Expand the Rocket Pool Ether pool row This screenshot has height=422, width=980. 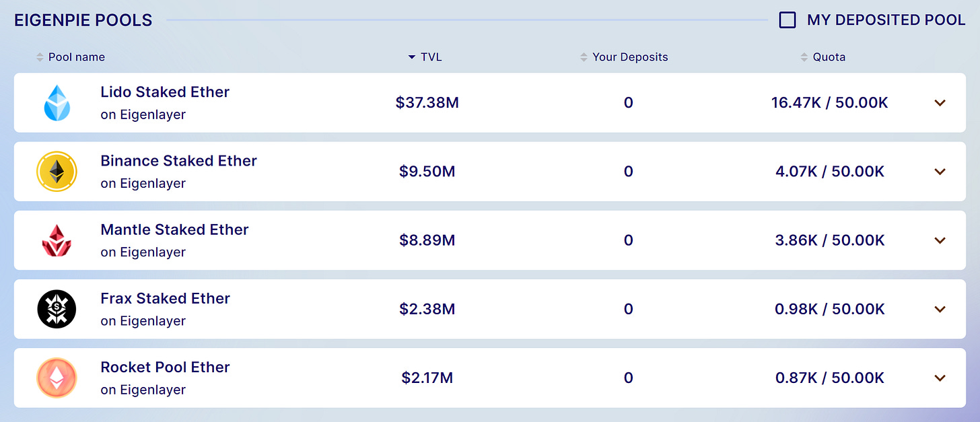click(x=940, y=378)
